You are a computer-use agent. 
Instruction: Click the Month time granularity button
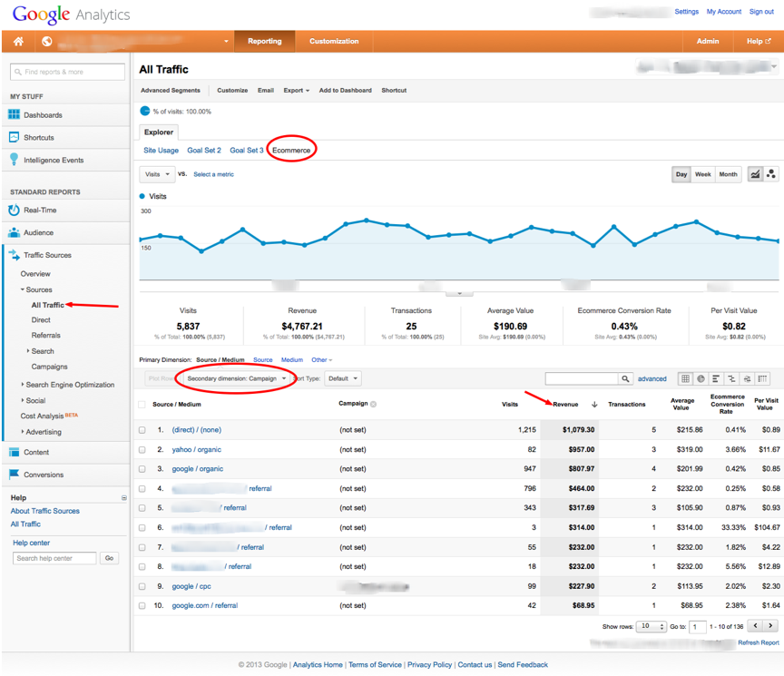pos(728,174)
